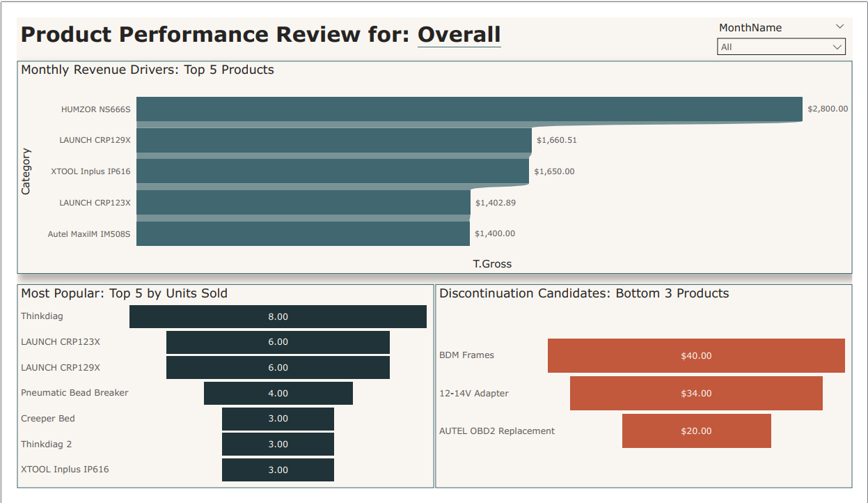Open the MonthName slicer dropdown showing "All"

839,46
